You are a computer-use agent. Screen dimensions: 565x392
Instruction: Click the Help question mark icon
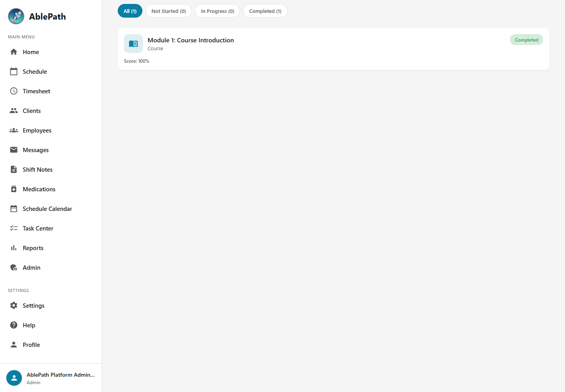tap(14, 325)
